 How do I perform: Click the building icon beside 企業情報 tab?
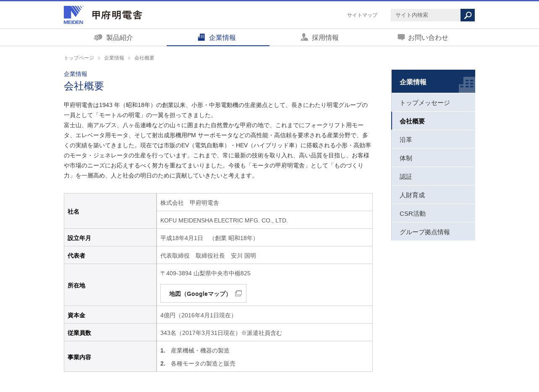(201, 37)
